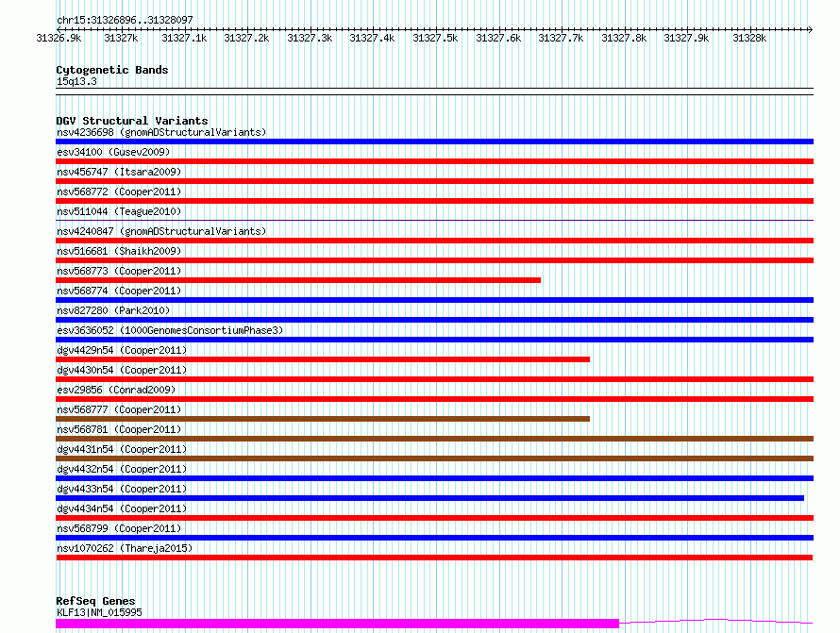Open the nsv568772 (Cooper2011) label
This screenshot has height=633, width=840.
click(119, 192)
